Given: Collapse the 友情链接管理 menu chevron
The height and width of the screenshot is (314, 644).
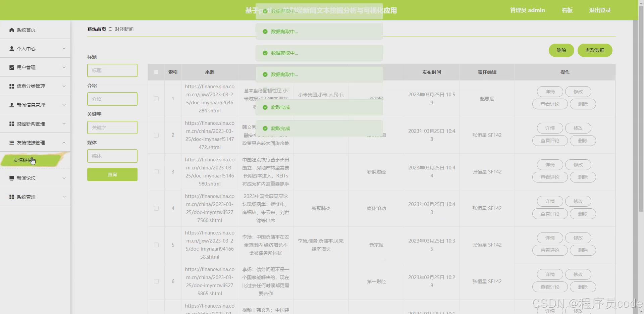Looking at the screenshot, I should click(x=64, y=143).
